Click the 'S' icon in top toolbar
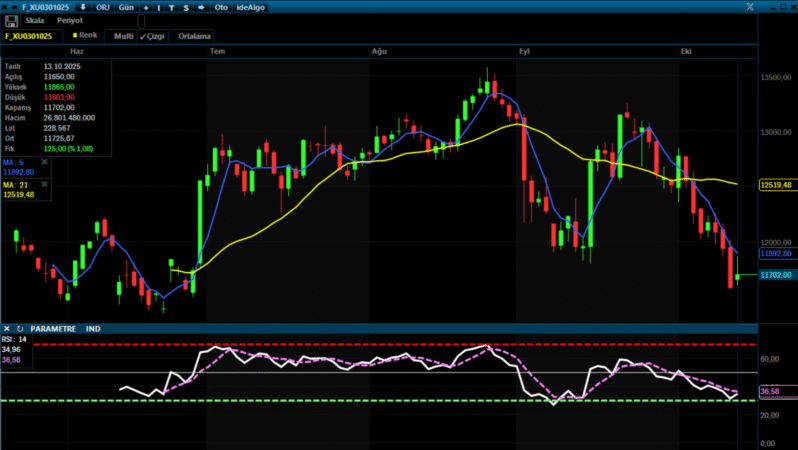Image resolution: width=798 pixels, height=450 pixels. [186, 7]
